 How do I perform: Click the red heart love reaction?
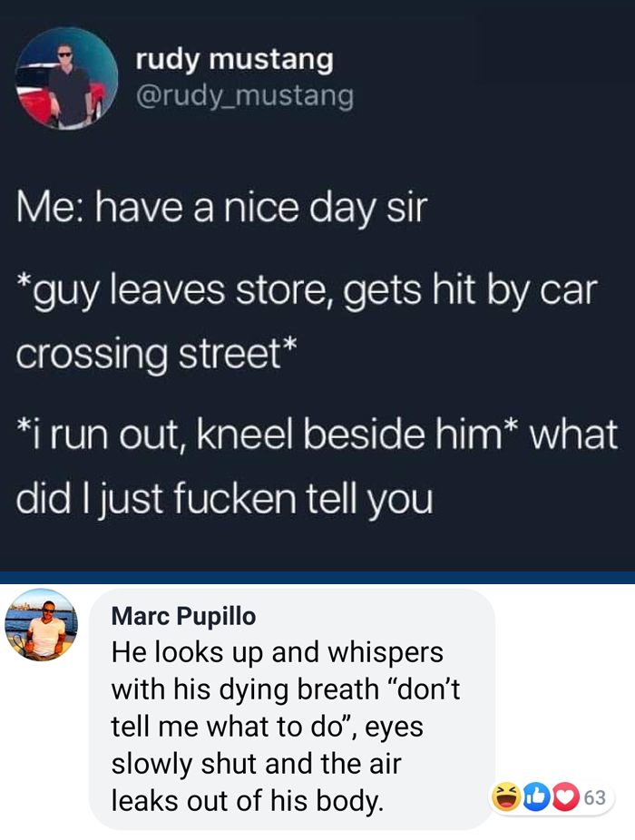(x=565, y=796)
